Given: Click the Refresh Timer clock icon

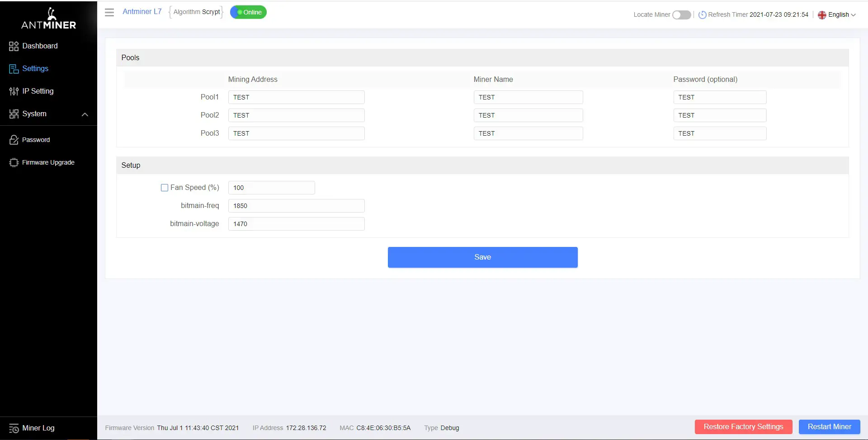Looking at the screenshot, I should click(x=703, y=15).
